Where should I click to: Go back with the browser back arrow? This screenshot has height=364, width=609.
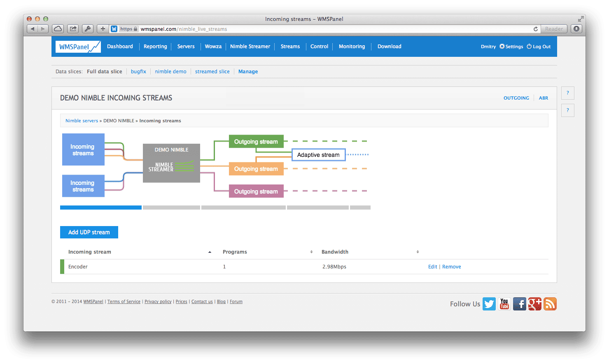click(x=33, y=29)
